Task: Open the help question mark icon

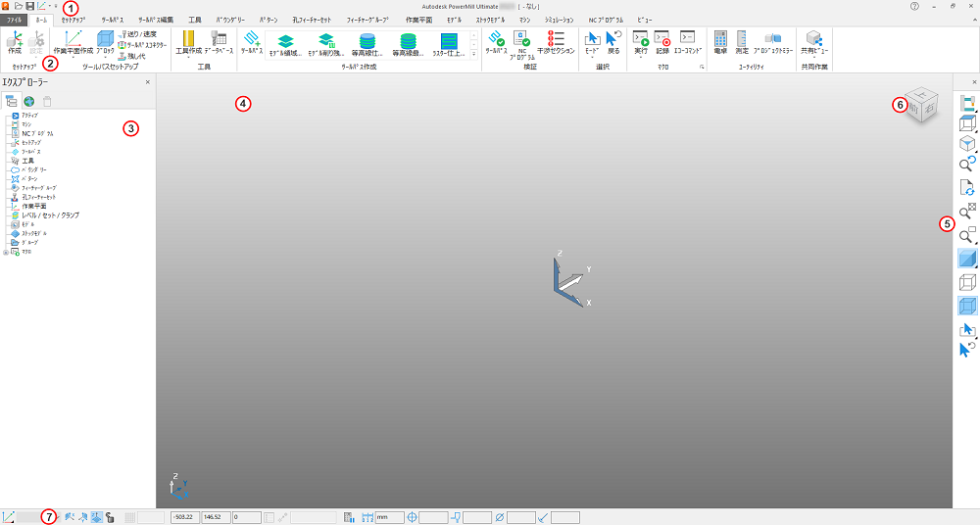Action: (x=914, y=6)
